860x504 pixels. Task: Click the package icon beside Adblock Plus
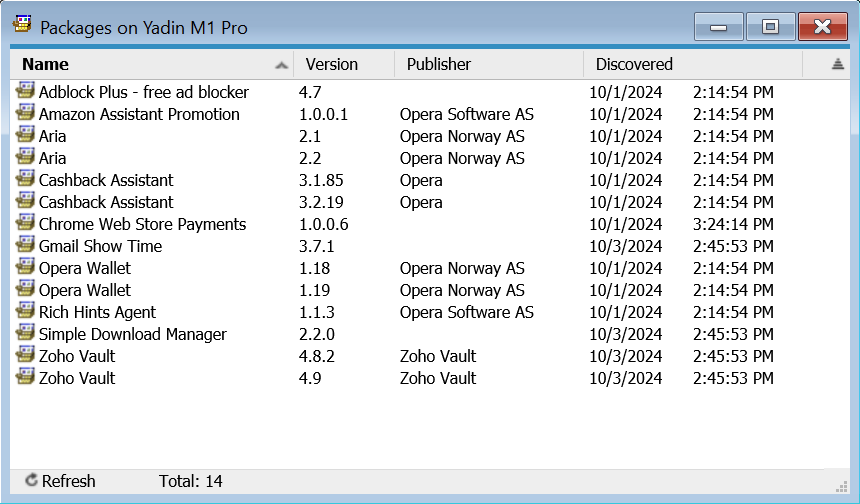tap(25, 91)
